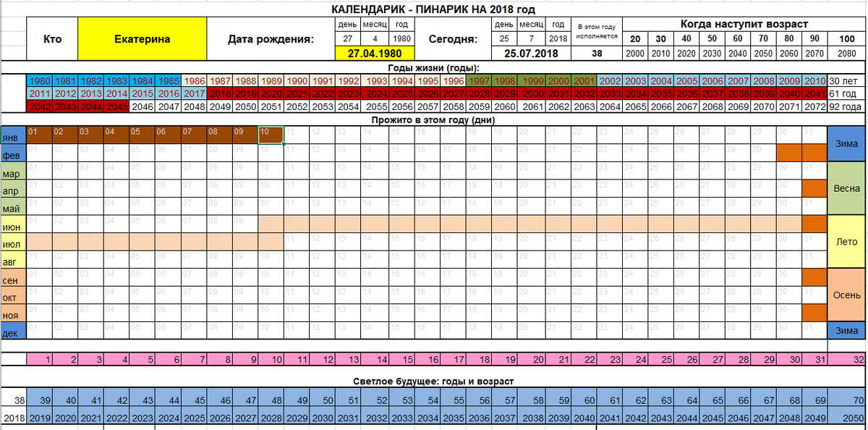Click life year cell 2017
868x430 pixels.
coord(194,94)
